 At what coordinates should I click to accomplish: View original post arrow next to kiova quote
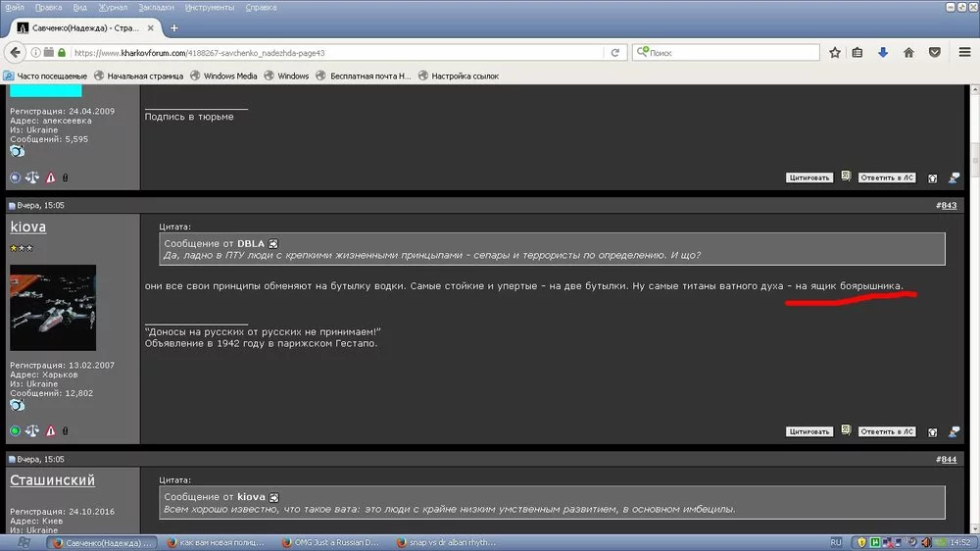273,497
